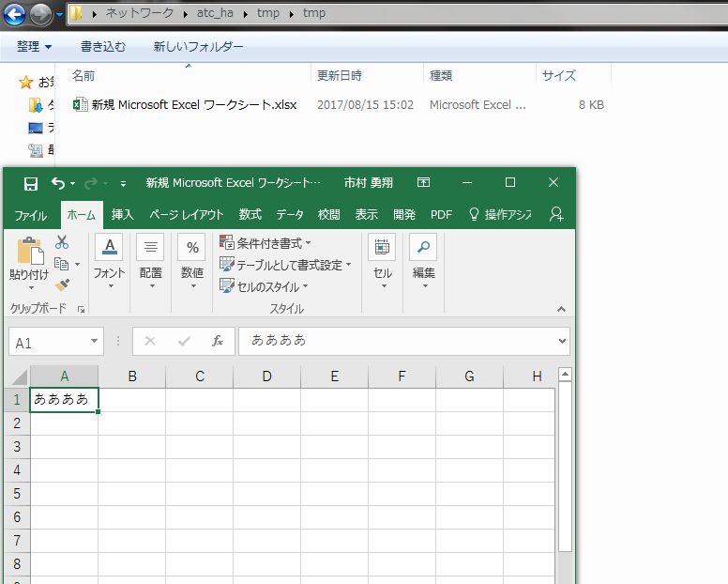The image size is (728, 584).
Task: Click 新しいフォルダー button
Action: (198, 46)
